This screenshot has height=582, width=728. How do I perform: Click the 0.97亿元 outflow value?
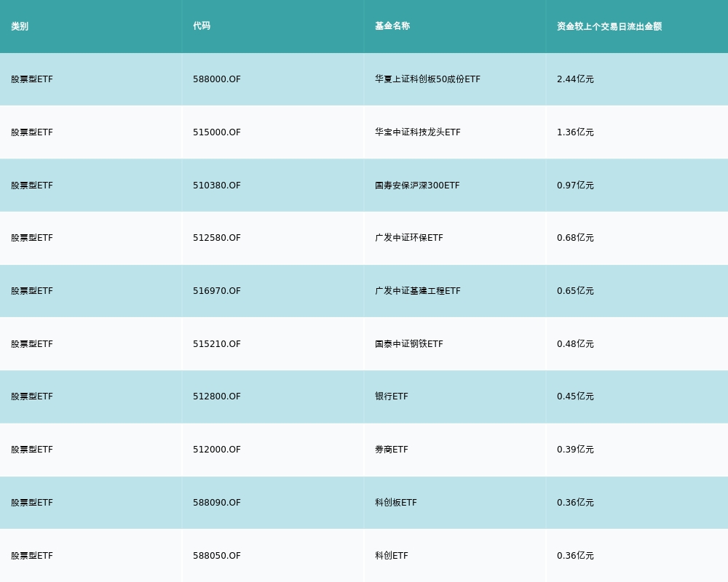click(x=575, y=186)
